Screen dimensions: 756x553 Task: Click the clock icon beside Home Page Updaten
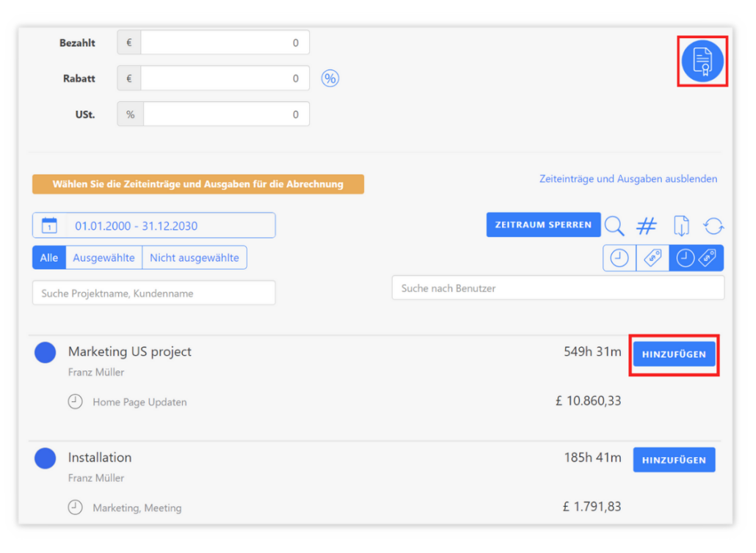tap(75, 402)
